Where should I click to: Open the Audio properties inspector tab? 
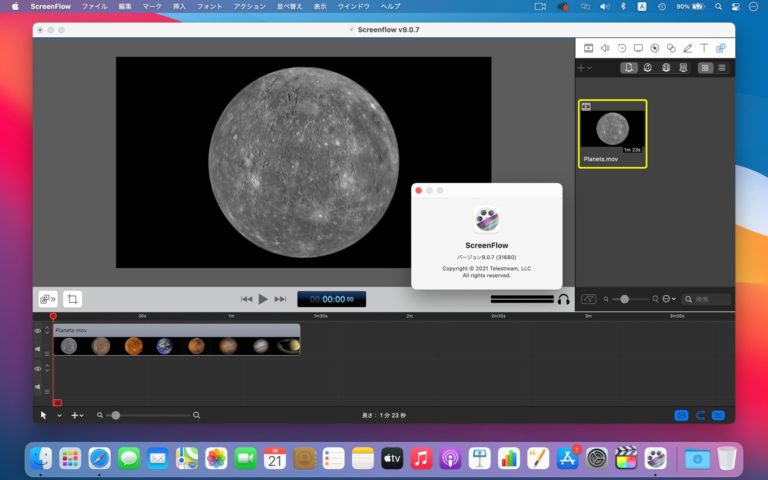click(605, 48)
